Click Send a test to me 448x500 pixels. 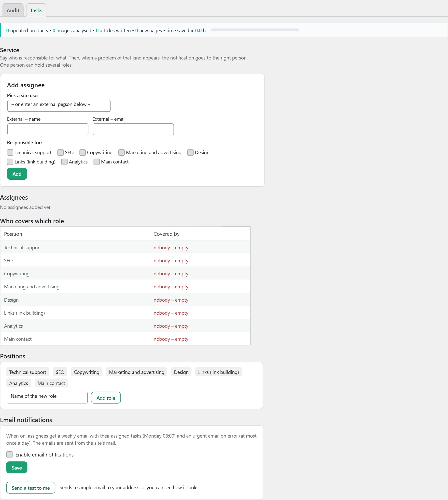tap(31, 488)
